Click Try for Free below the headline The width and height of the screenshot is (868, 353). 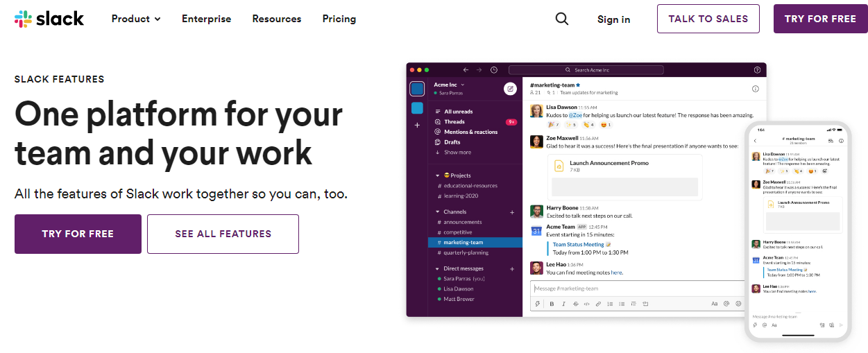click(x=78, y=234)
